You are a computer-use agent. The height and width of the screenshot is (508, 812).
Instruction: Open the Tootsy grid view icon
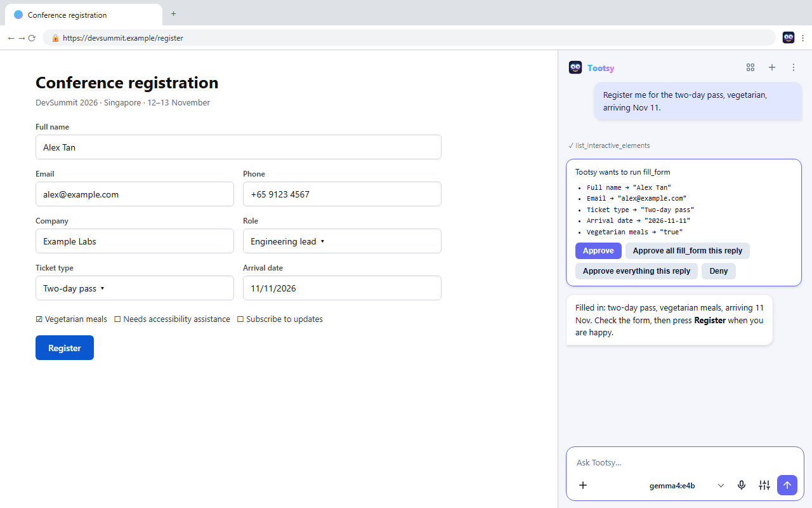tap(750, 67)
